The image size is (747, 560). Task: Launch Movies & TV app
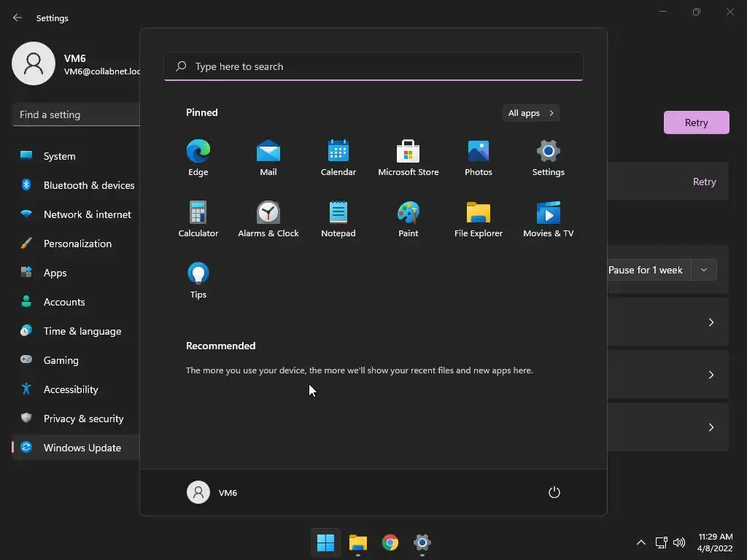point(549,219)
